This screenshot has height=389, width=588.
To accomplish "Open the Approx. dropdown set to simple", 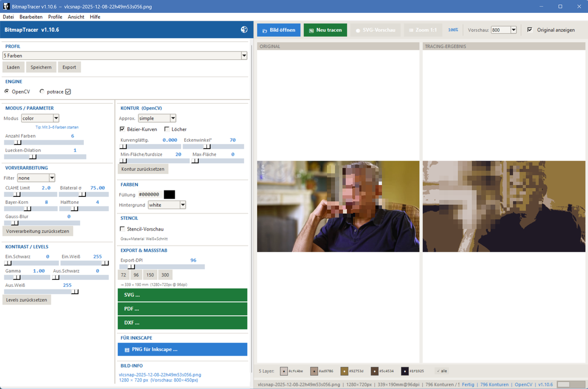I will (x=157, y=118).
